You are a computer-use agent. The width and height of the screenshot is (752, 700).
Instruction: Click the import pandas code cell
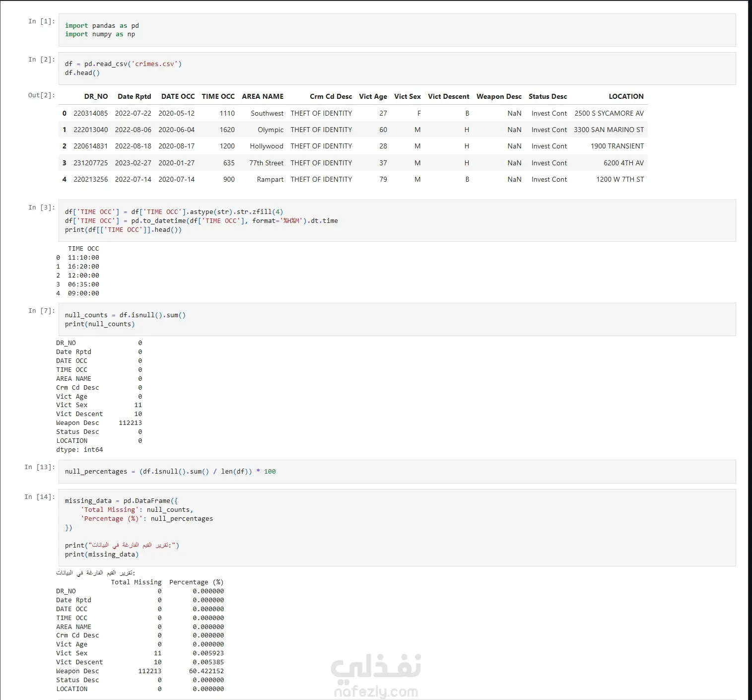(397, 30)
